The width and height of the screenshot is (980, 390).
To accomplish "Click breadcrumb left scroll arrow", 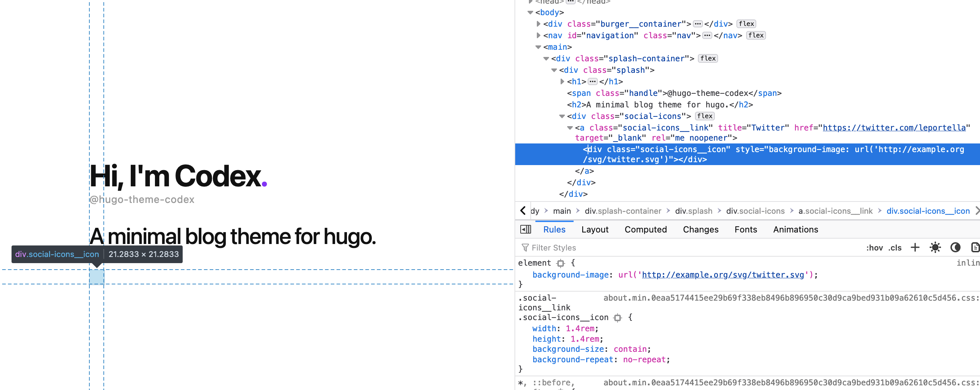I will pos(523,210).
